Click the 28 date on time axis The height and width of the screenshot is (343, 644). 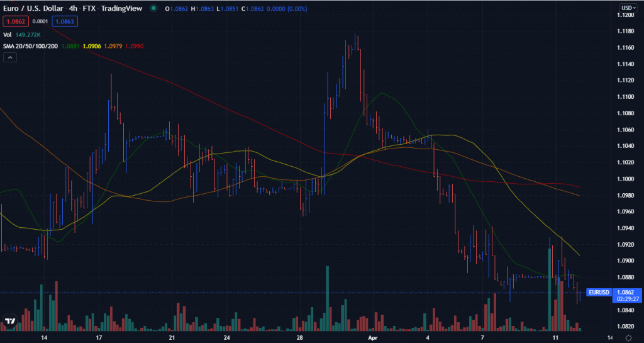tap(299, 338)
